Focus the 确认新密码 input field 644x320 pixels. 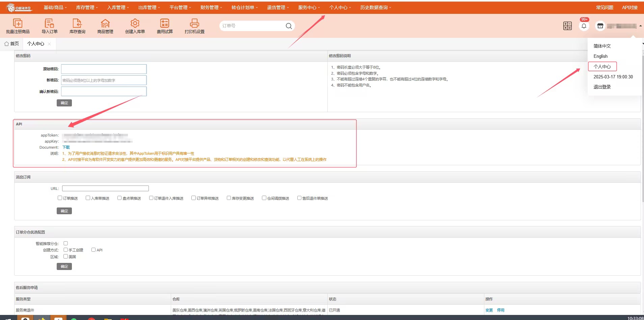pyautogui.click(x=104, y=91)
